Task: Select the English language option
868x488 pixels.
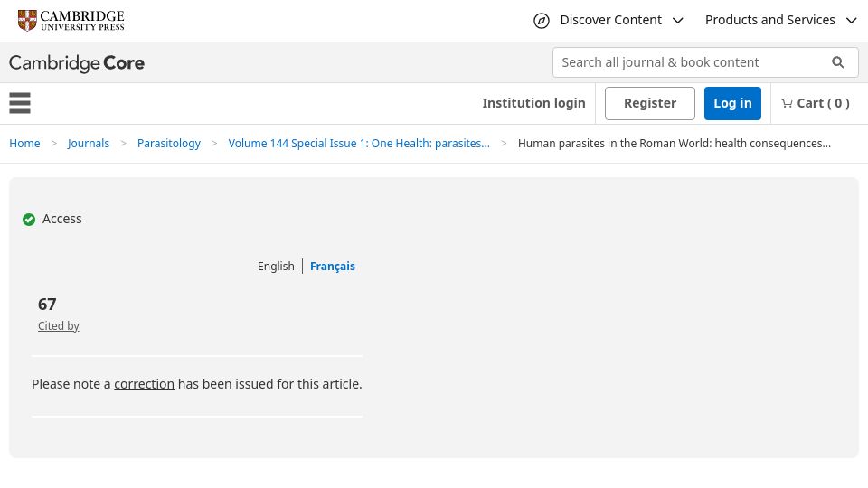Action: [x=276, y=266]
